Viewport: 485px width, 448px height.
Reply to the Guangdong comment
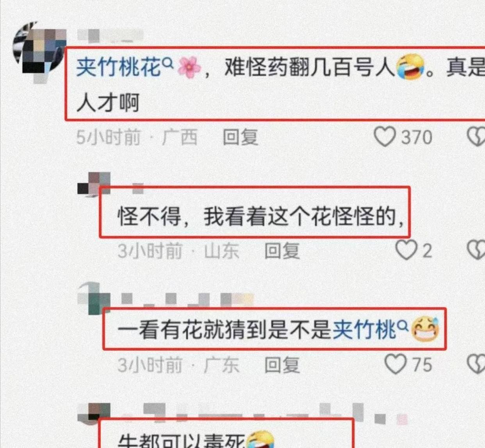(282, 365)
